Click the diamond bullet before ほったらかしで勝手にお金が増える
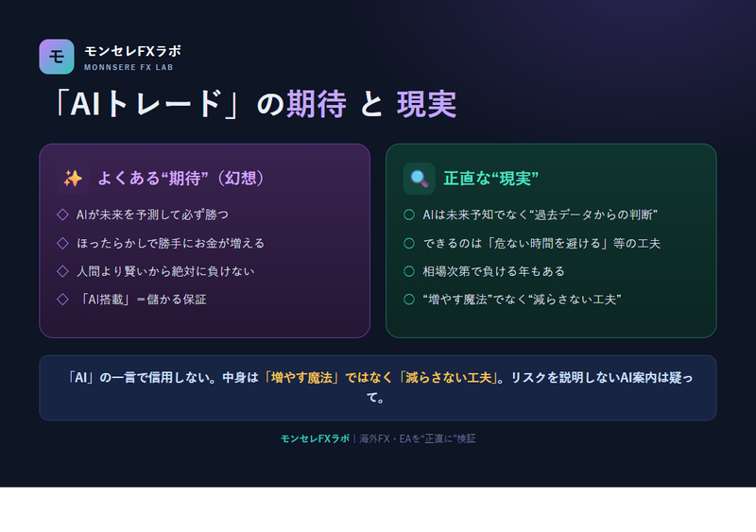 pos(62,243)
